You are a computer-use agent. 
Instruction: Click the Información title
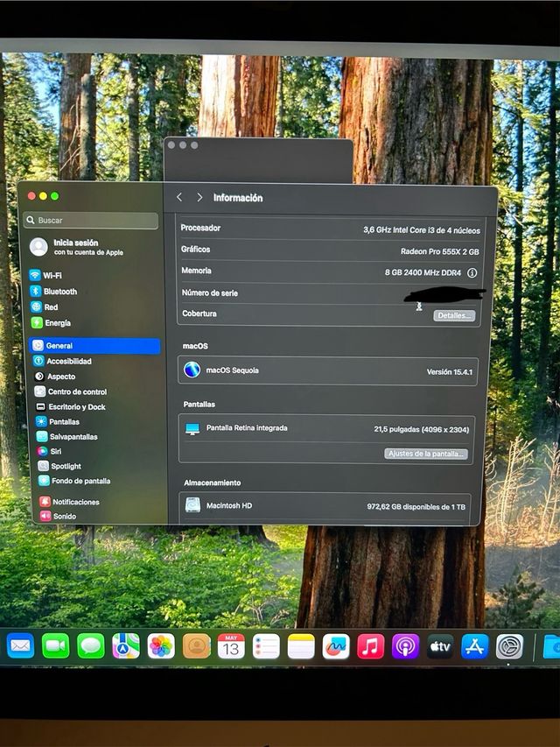click(x=238, y=198)
